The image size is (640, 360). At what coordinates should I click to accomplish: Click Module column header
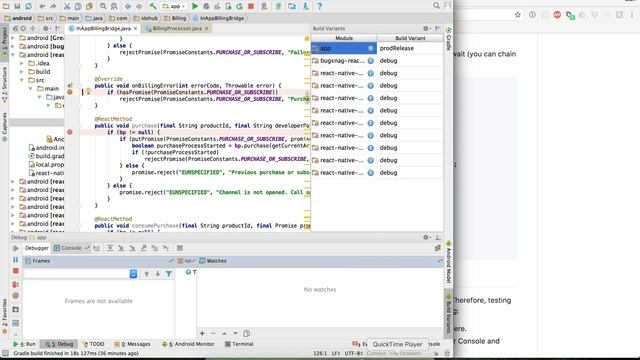click(x=344, y=38)
